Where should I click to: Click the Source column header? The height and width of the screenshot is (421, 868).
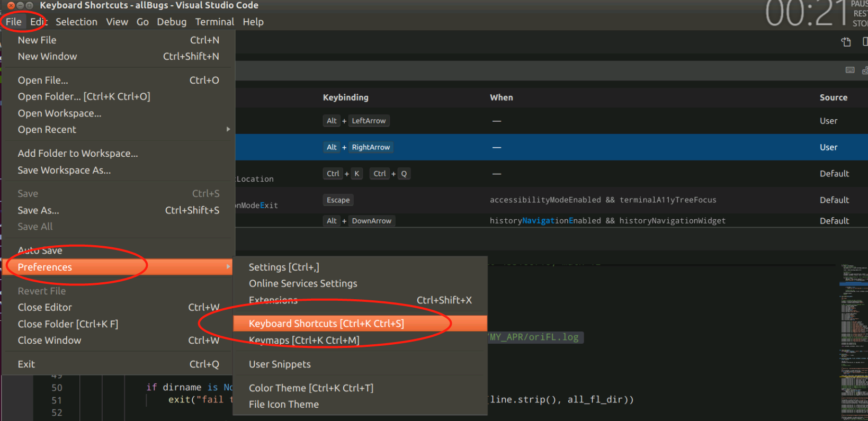pyautogui.click(x=834, y=97)
